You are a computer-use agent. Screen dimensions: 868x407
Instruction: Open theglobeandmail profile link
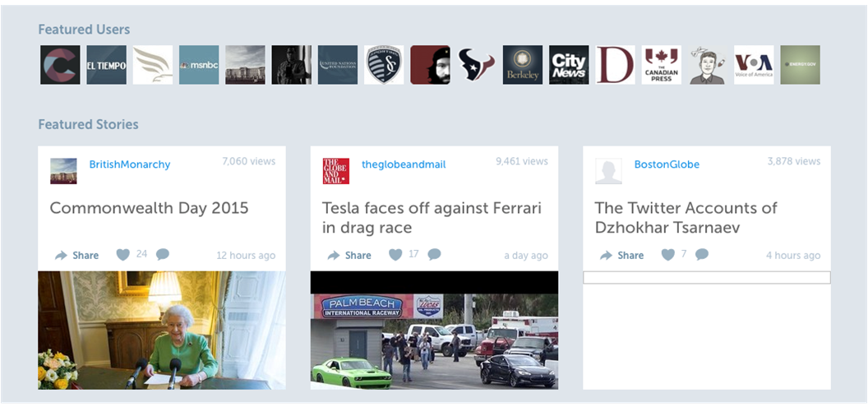pos(404,164)
